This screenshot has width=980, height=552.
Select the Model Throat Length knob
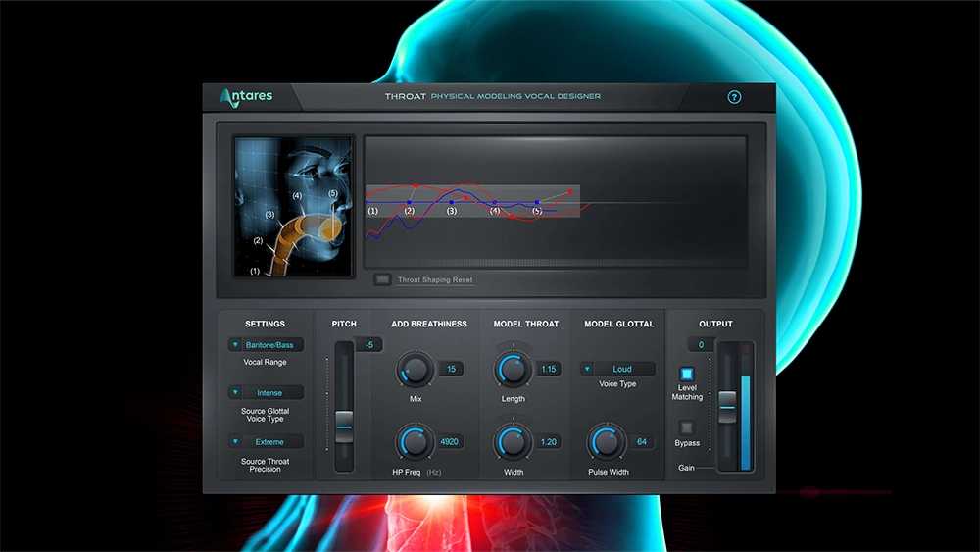tap(512, 370)
